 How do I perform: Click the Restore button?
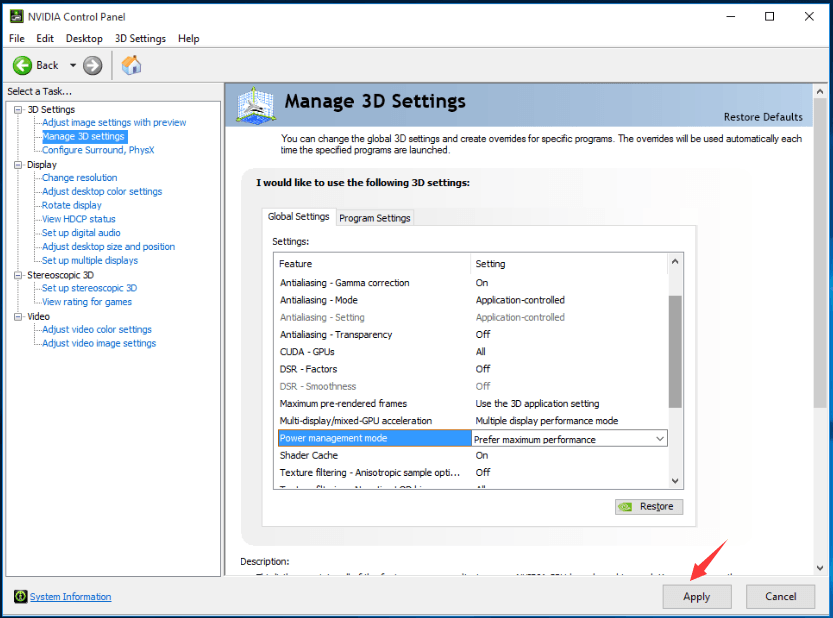pyautogui.click(x=649, y=506)
